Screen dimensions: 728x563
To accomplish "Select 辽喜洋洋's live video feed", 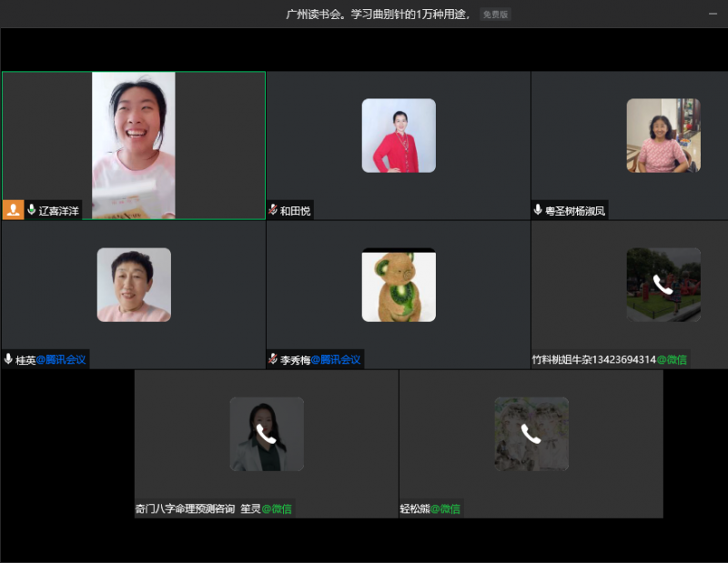I will pyautogui.click(x=134, y=146).
